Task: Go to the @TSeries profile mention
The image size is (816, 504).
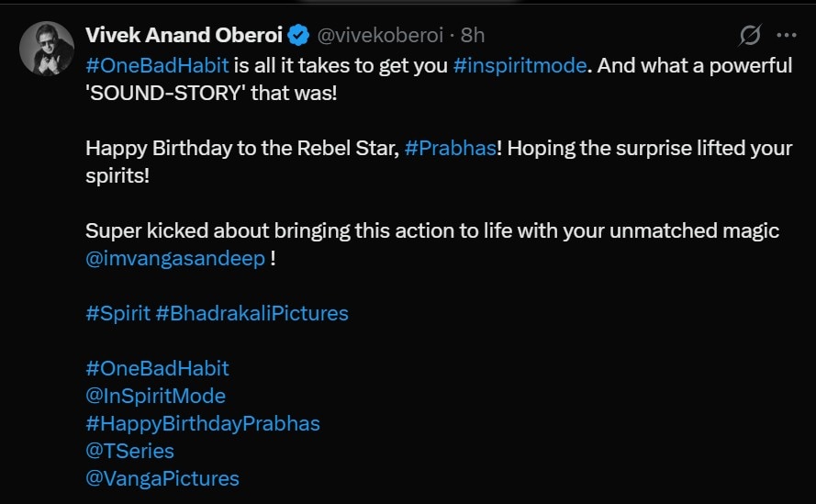Action: [x=129, y=451]
